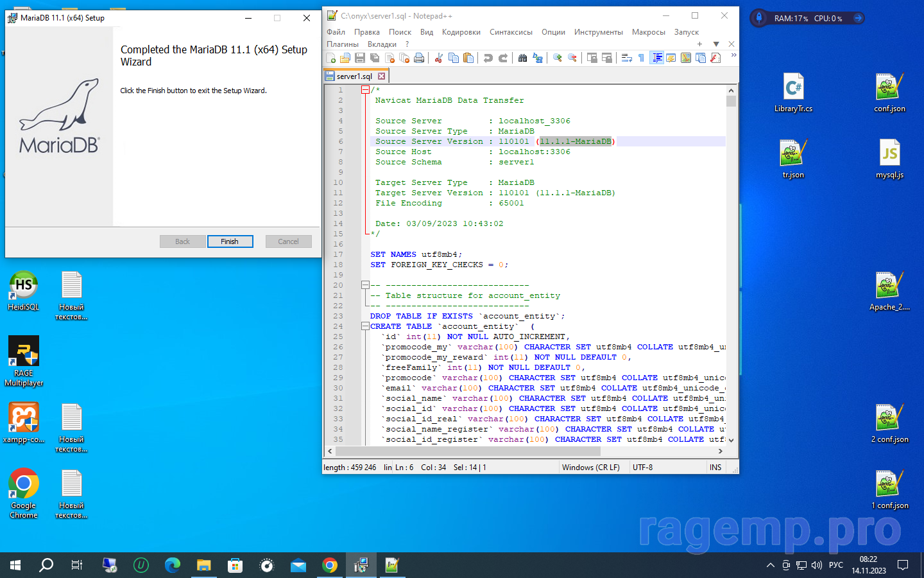The width and height of the screenshot is (924, 578).
Task: Click the Close All documents toolbar icon
Action: click(404, 58)
